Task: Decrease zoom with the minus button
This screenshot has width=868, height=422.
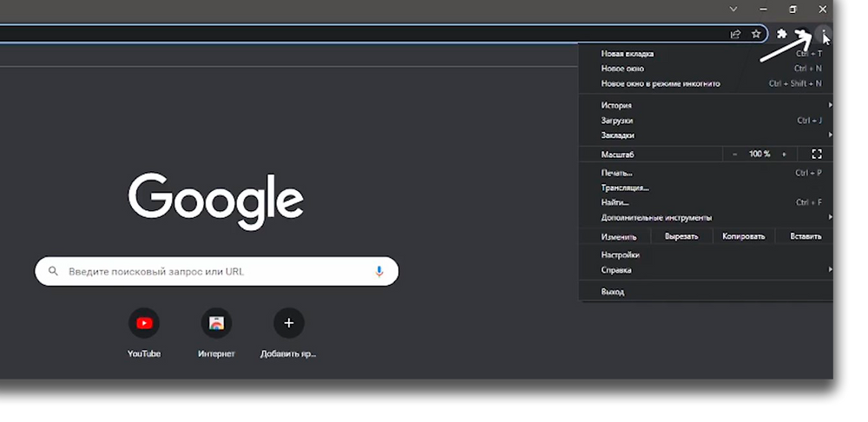Action: pyautogui.click(x=734, y=154)
